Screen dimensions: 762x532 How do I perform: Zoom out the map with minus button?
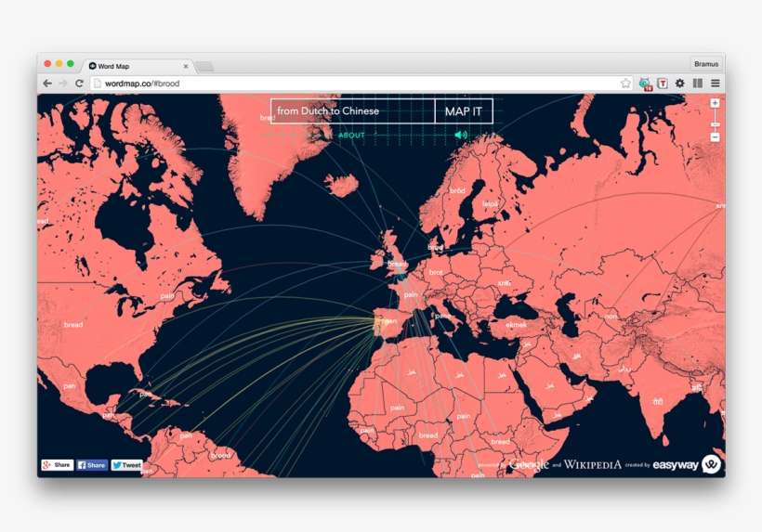click(715, 137)
